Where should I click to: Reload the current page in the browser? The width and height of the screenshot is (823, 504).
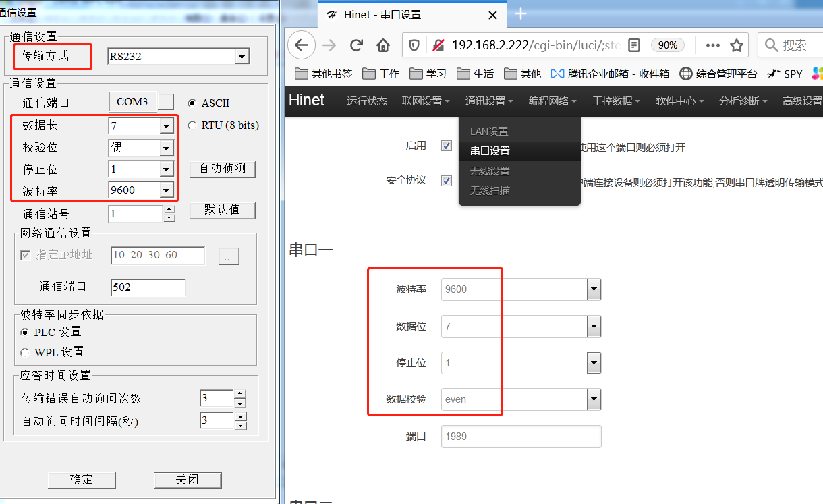pyautogui.click(x=356, y=45)
